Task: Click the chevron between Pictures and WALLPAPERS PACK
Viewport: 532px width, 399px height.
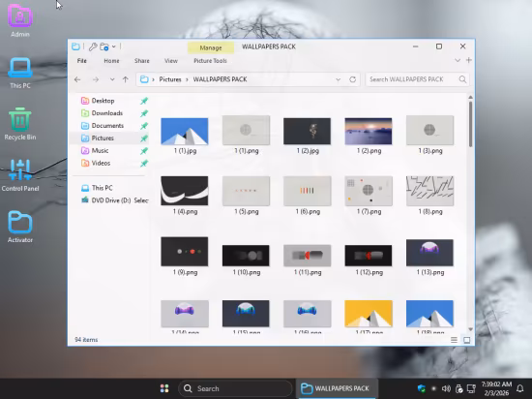Action: point(187,79)
